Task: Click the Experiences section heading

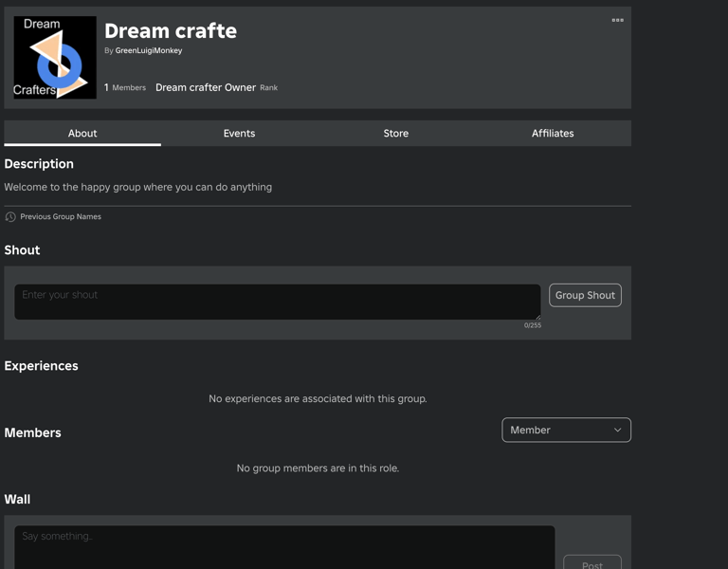Action: coord(41,366)
